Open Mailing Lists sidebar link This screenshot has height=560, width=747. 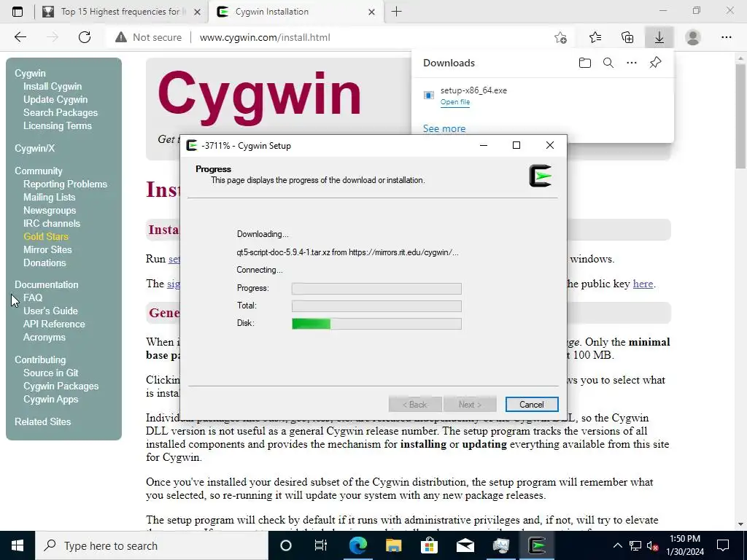(x=49, y=197)
